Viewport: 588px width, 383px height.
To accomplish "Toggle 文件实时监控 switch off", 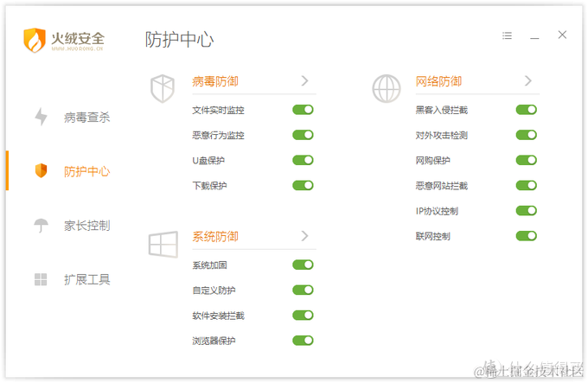I will [x=303, y=110].
